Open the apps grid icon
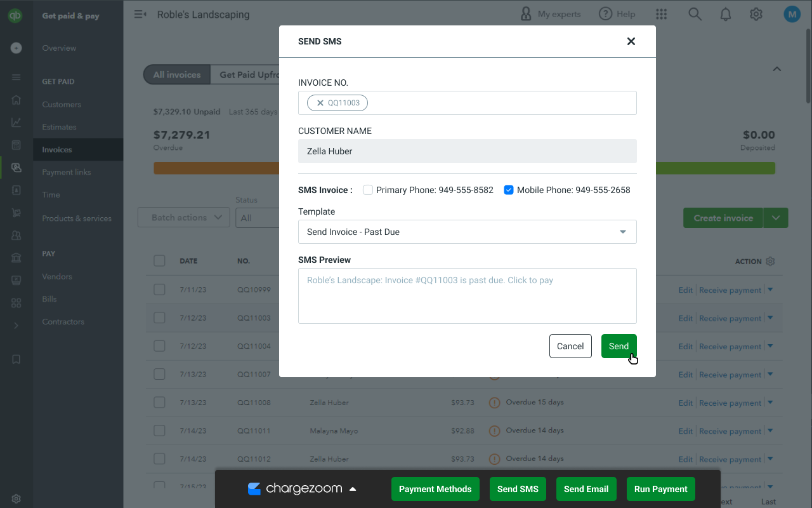812x508 pixels. coord(661,14)
